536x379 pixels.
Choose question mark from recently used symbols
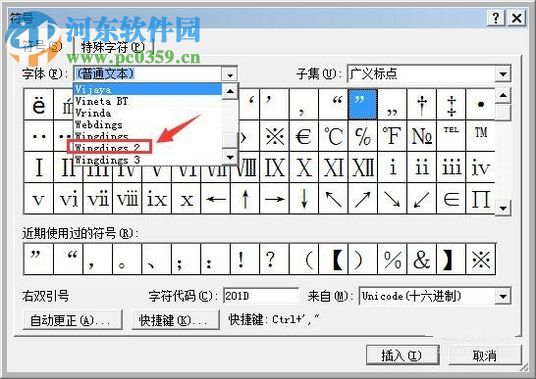[274, 259]
